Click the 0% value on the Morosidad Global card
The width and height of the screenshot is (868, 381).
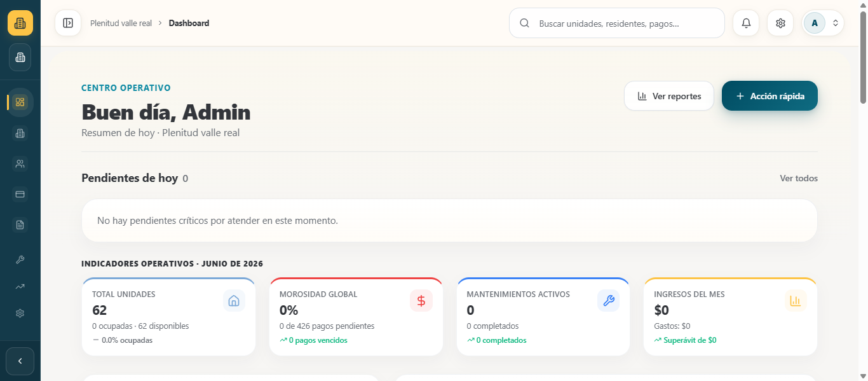pos(288,310)
